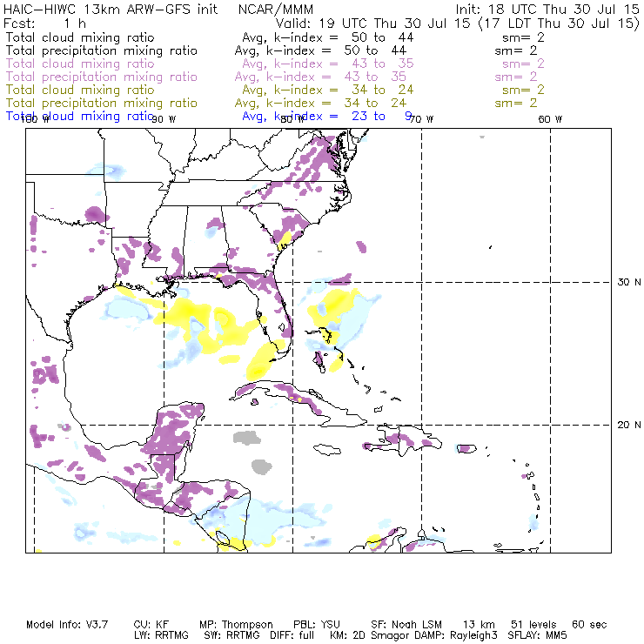The height and width of the screenshot is (644, 644).
Task: Select the 'CU: KF' cumulus scheme text
Action: pos(151,625)
